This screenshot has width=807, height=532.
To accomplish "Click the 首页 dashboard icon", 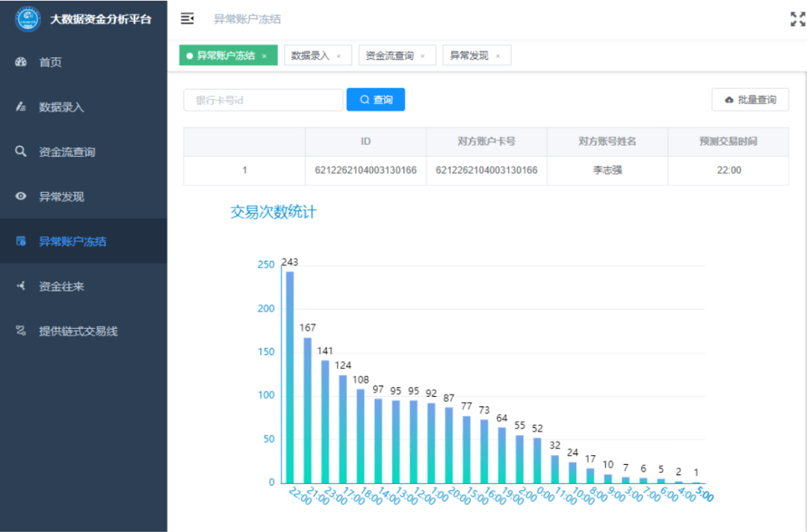I will pos(21,62).
